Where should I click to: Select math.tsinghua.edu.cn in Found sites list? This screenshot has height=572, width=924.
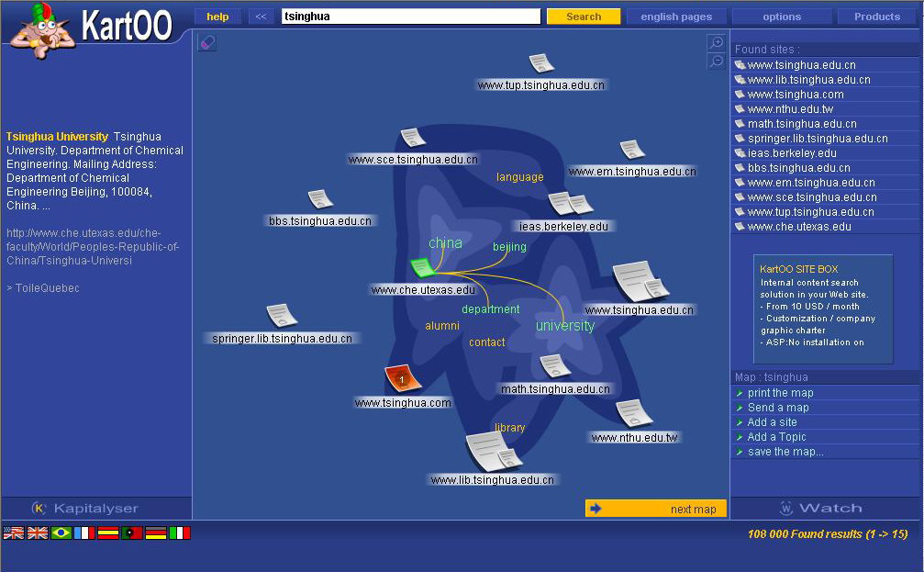[x=826, y=124]
